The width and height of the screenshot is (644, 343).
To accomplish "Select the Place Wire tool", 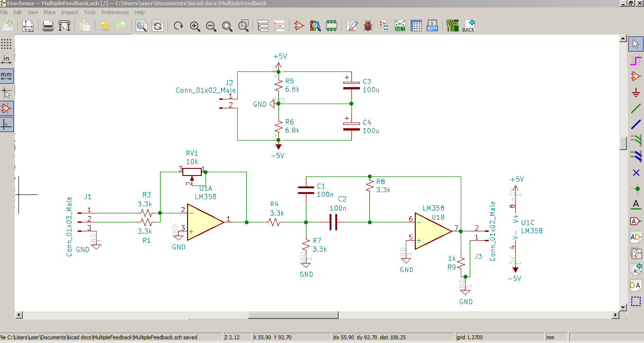I will coord(635,108).
